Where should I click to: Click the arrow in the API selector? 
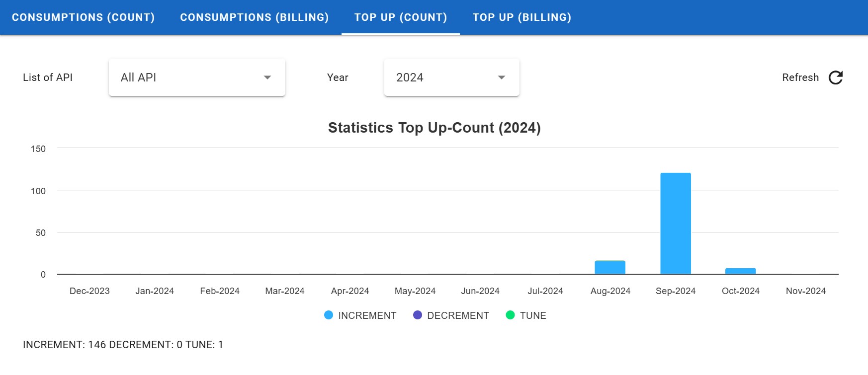click(x=267, y=77)
